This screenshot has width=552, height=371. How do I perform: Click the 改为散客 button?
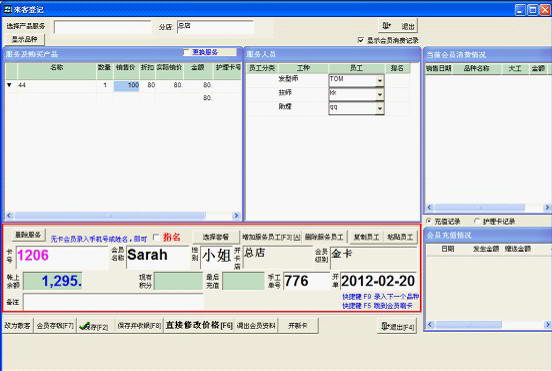click(x=17, y=326)
